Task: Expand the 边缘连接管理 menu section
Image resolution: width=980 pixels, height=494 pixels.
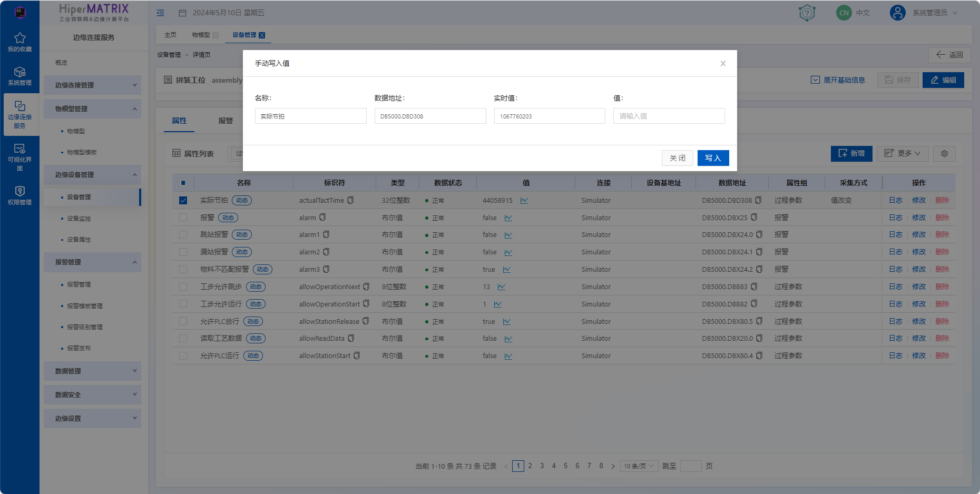Action: 92,85
